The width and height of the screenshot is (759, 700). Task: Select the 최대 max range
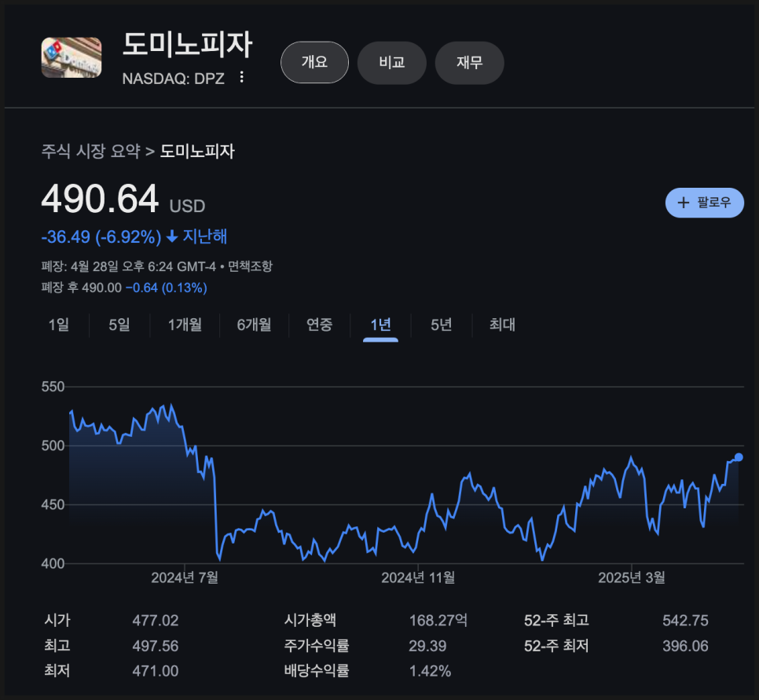(x=502, y=324)
